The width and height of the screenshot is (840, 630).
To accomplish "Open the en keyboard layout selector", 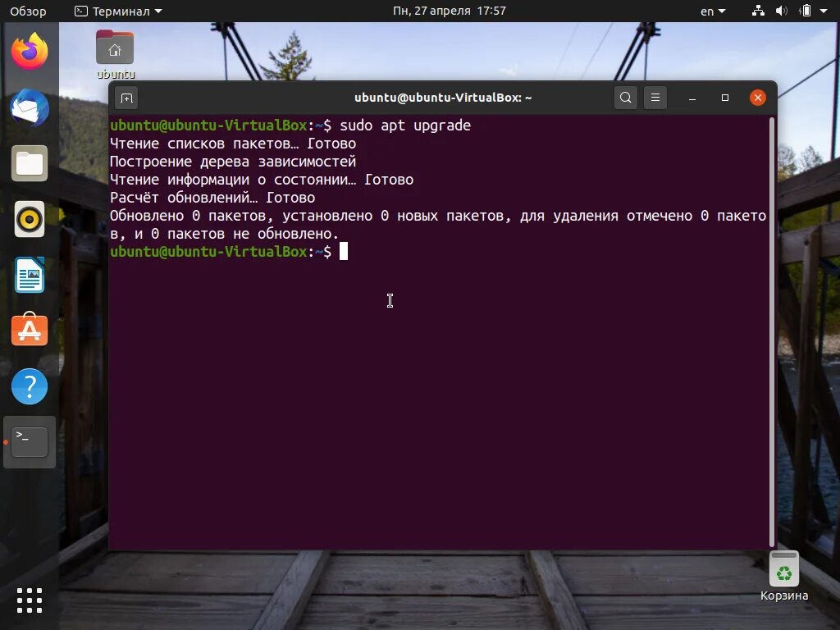I will tap(713, 11).
